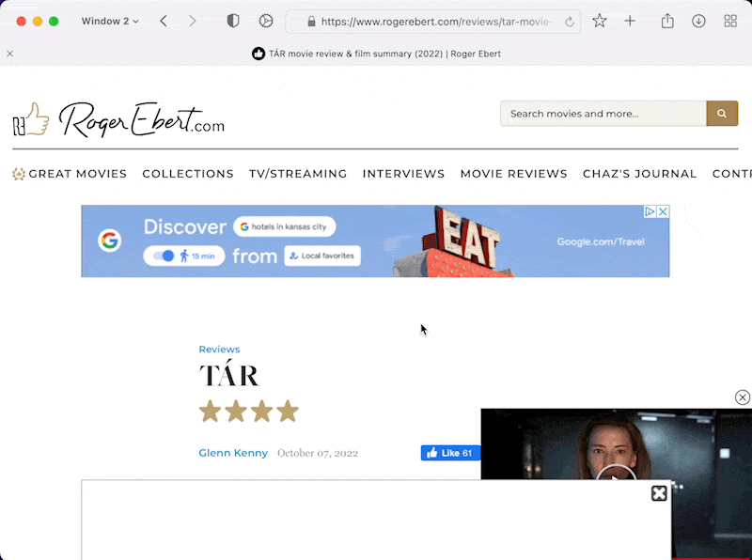Click the Share icon in toolbar

667,21
